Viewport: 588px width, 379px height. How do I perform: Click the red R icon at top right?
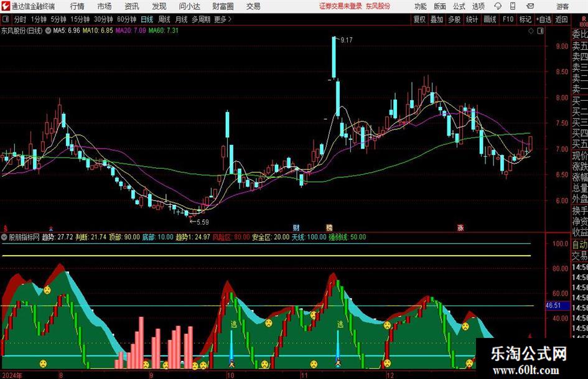584,19
